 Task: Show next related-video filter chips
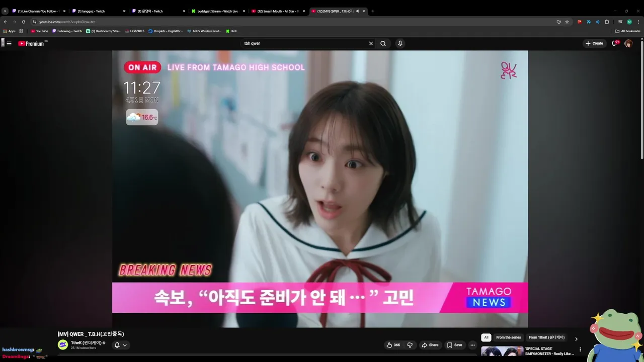[576, 339]
